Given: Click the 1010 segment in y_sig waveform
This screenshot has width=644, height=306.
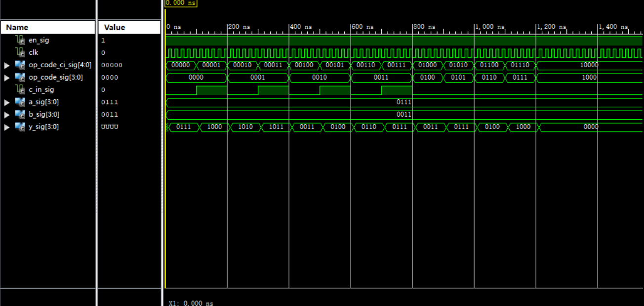Looking at the screenshot, I should pos(245,127).
